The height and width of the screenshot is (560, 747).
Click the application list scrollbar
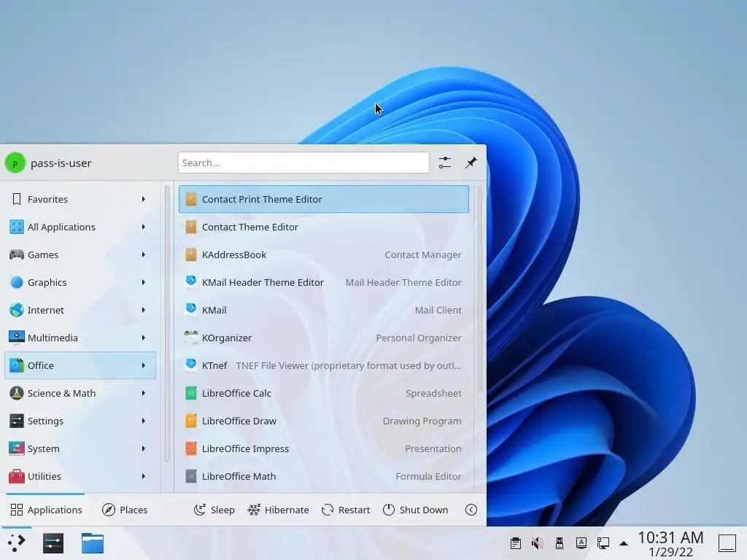tap(479, 289)
